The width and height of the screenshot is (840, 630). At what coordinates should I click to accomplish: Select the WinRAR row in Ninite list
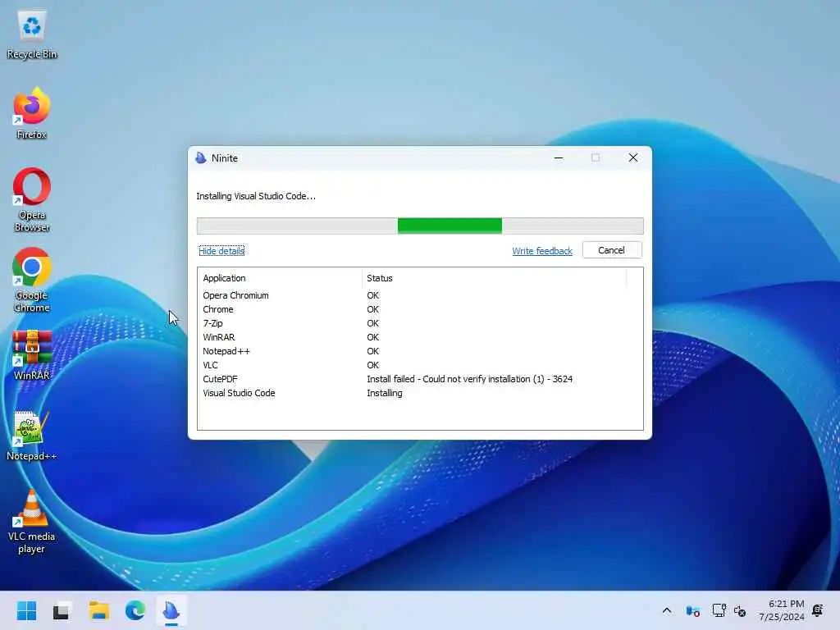pyautogui.click(x=420, y=337)
